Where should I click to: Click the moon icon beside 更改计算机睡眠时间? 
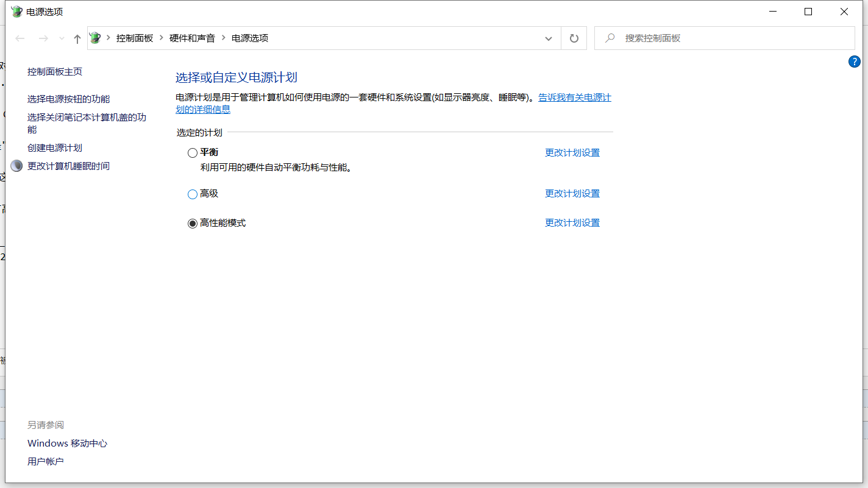pyautogui.click(x=16, y=166)
